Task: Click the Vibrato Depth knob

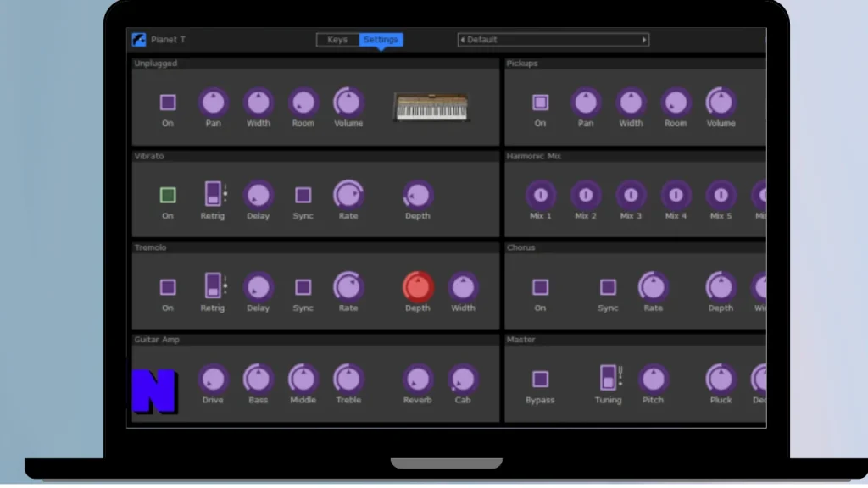Action: click(x=418, y=195)
